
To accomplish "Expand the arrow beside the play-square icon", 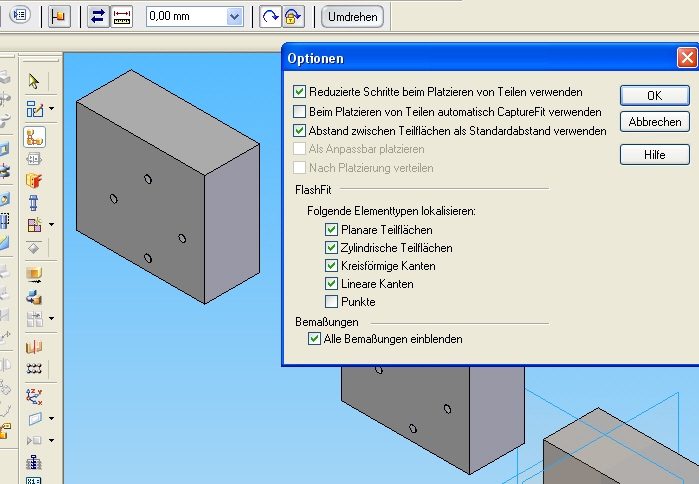I will point(52,440).
